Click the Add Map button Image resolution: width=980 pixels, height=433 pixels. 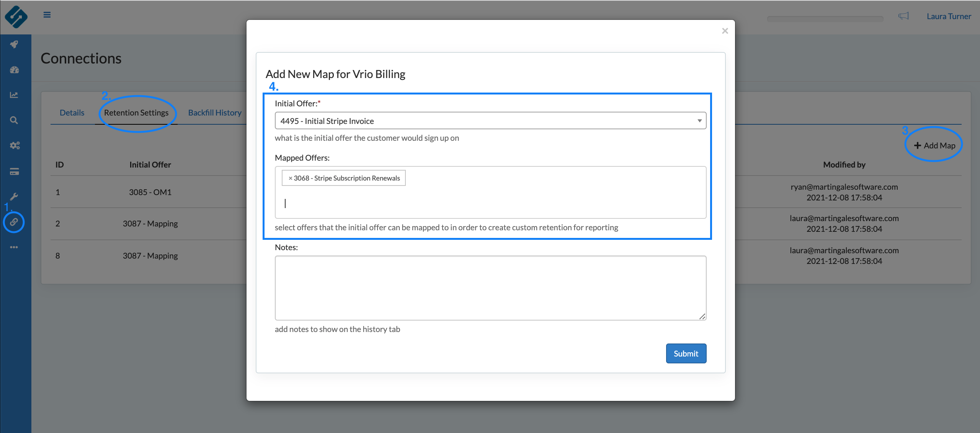[934, 145]
